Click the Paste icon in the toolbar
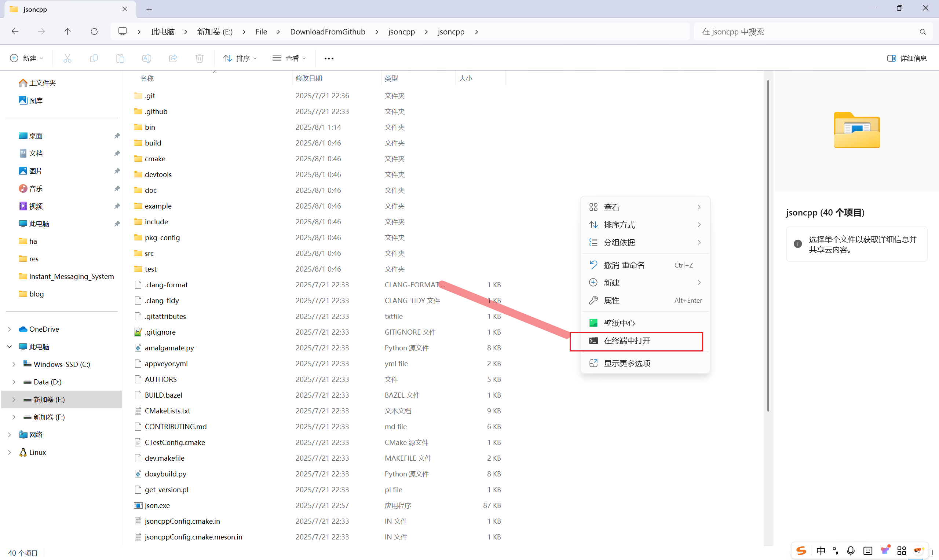The width and height of the screenshot is (939, 560). click(x=120, y=58)
